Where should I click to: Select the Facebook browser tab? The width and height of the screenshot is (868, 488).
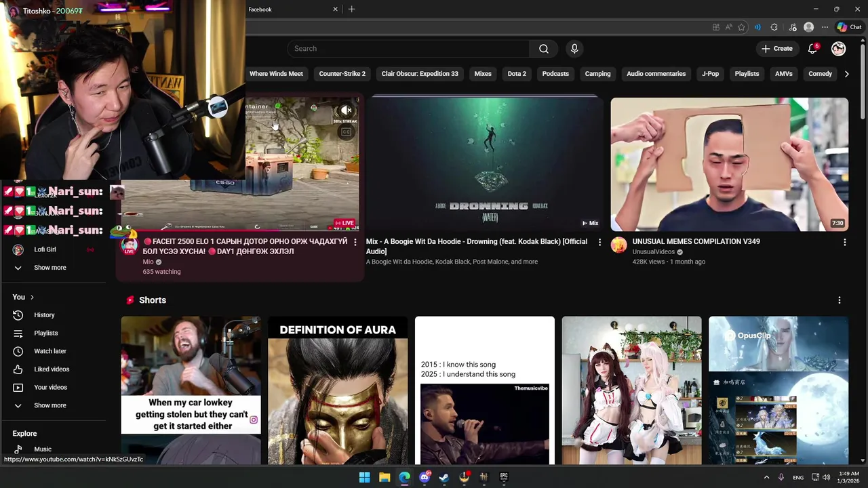292,9
